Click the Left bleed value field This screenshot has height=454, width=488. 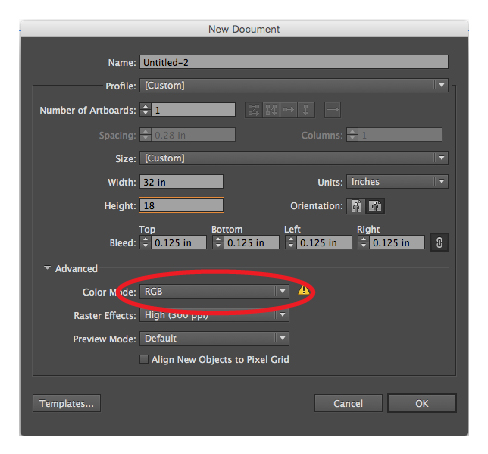[x=324, y=242]
